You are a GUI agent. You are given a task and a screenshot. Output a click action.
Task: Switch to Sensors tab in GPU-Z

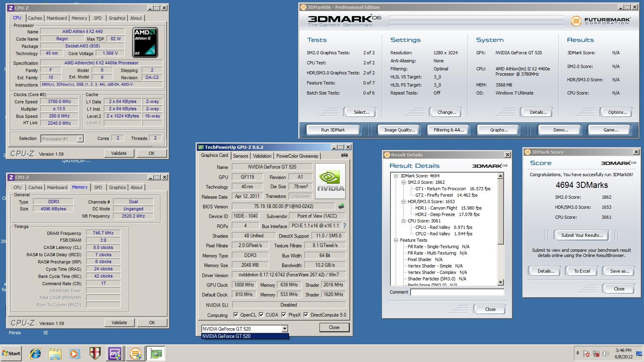(241, 156)
